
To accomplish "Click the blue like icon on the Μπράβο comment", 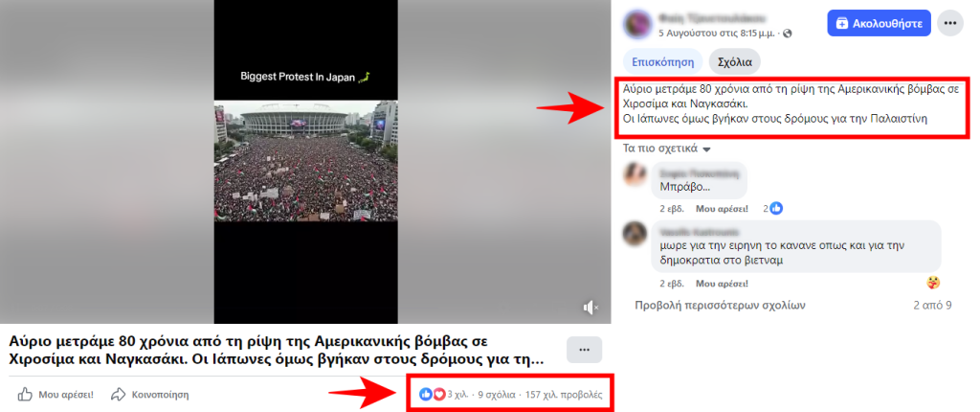I will click(776, 209).
